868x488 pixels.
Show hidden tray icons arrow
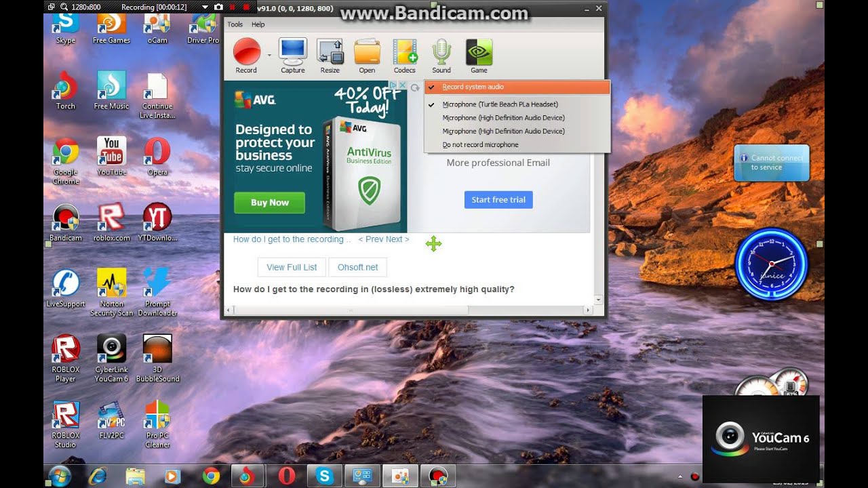[680, 476]
